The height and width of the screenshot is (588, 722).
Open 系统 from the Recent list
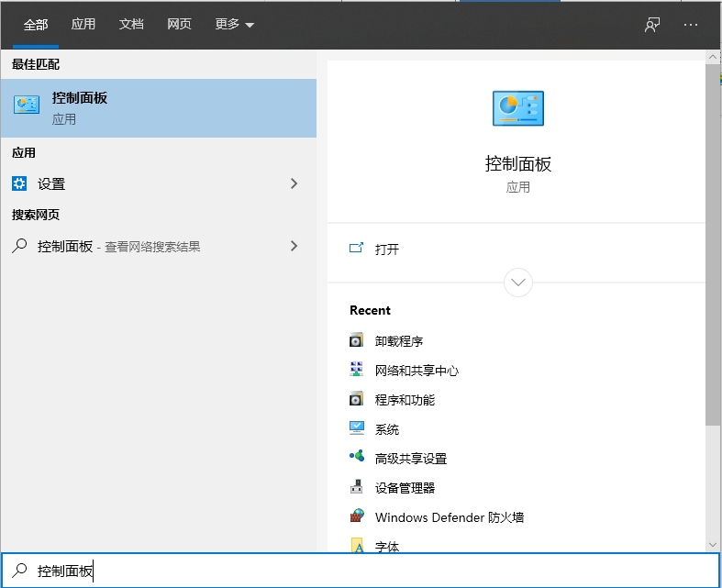point(386,429)
